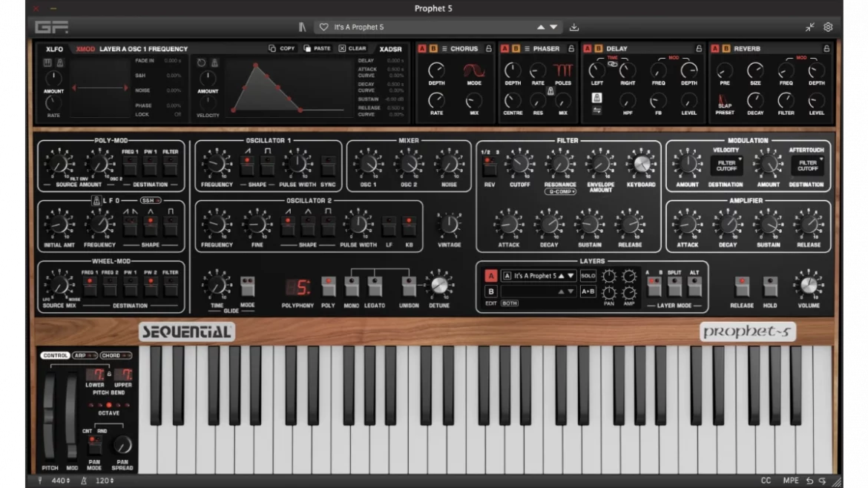Viewport: 868px width, 488px height.
Task: Save preset using the download icon
Action: coord(574,27)
